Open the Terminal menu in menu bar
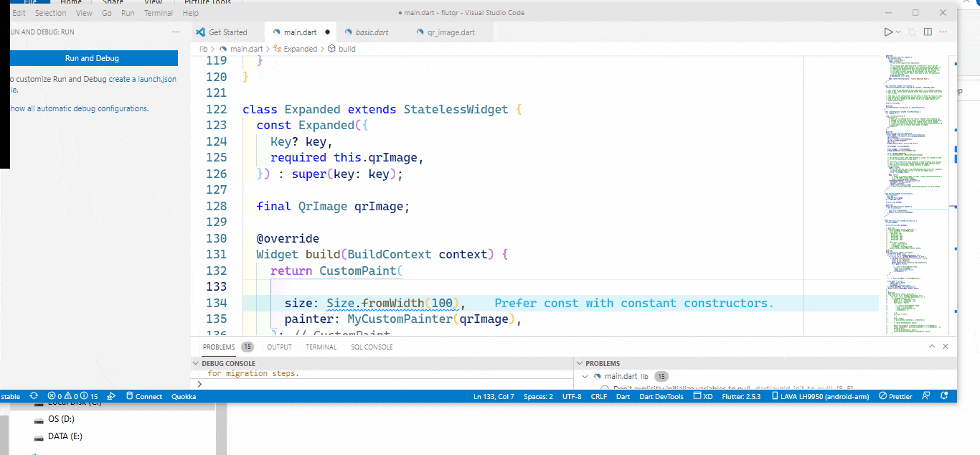This screenshot has height=455, width=980. (158, 12)
